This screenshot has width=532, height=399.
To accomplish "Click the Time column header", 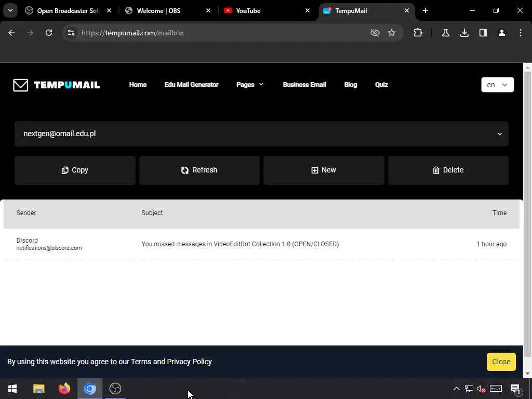I will point(499,212).
